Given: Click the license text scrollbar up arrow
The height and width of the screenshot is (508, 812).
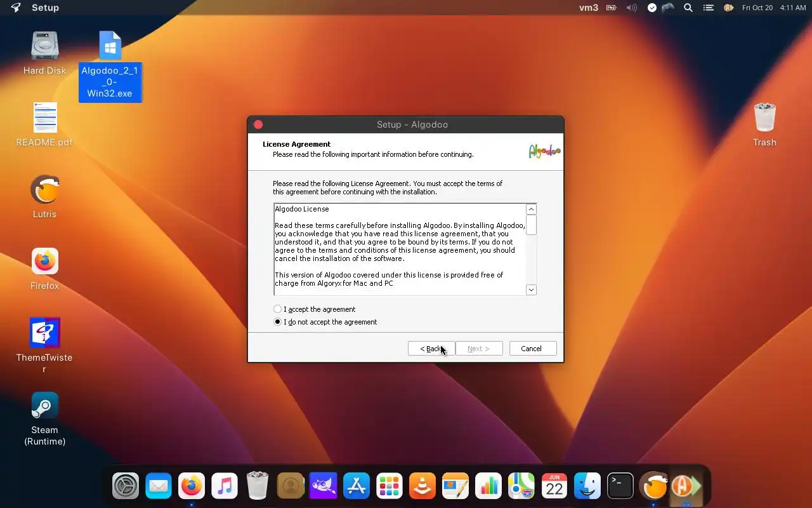Looking at the screenshot, I should click(532, 209).
